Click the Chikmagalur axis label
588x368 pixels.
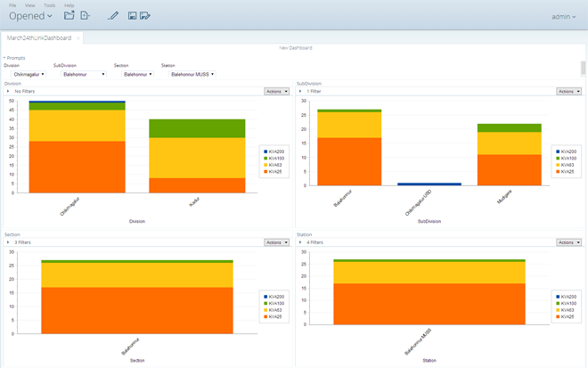tap(70, 207)
